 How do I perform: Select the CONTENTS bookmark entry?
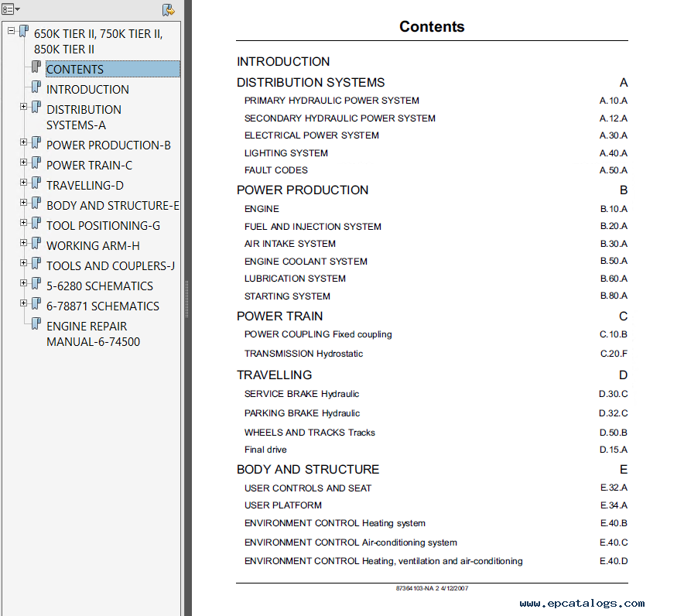pyautogui.click(x=112, y=69)
